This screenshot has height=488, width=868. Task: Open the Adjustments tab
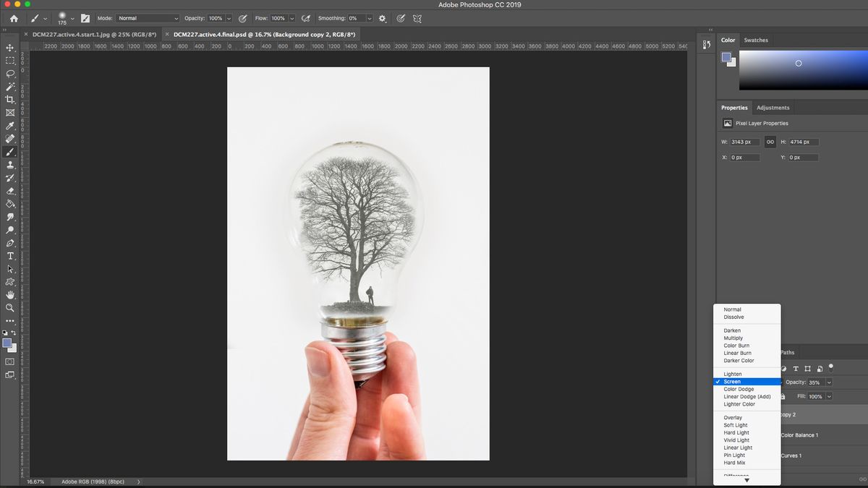pos(773,107)
